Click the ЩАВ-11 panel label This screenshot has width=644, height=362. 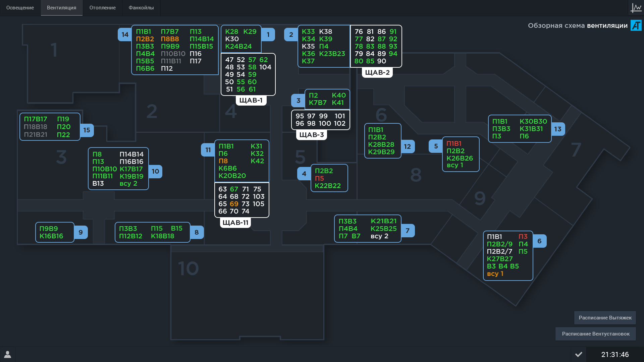coord(235,223)
